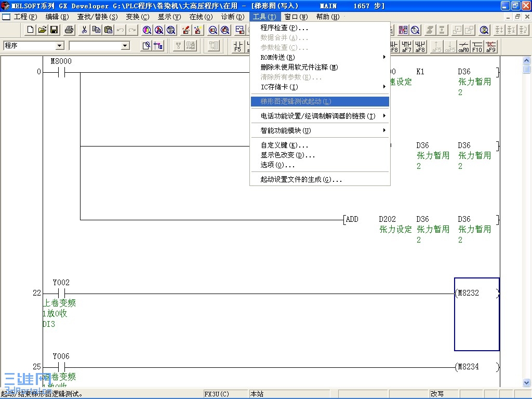The image size is (532, 399).
Task: Click the device registration monitor icon
Action: 212,30
